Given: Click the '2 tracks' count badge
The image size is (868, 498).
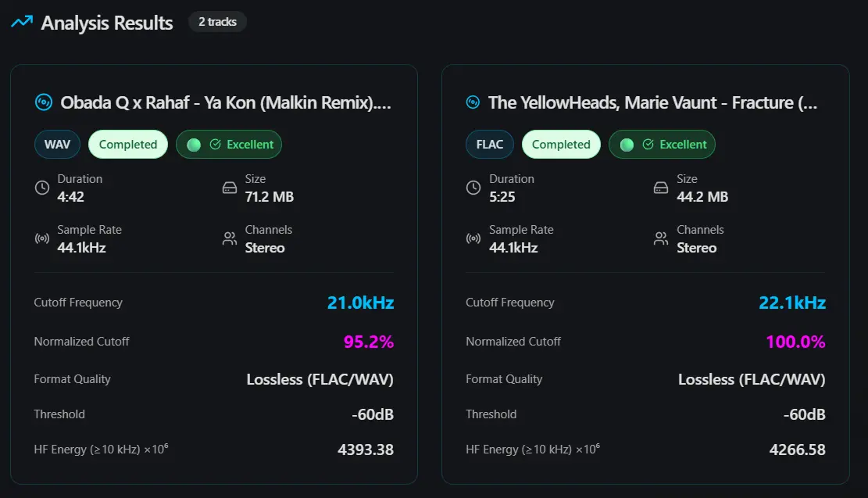Looking at the screenshot, I should pos(217,22).
